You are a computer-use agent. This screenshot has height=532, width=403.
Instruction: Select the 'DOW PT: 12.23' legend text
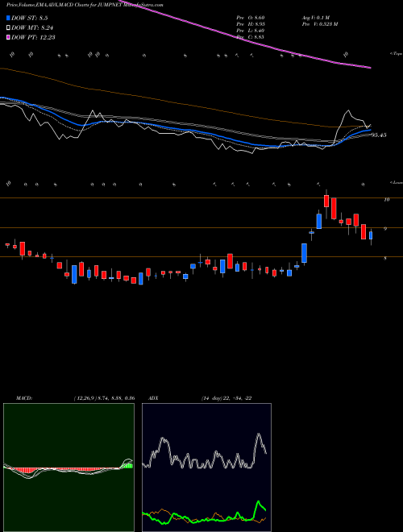34,37
